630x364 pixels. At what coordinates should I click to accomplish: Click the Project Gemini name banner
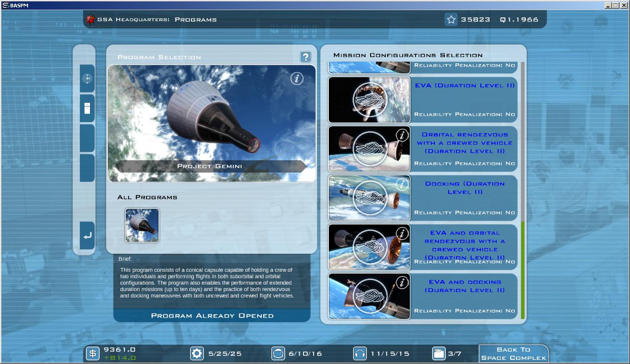pos(210,166)
